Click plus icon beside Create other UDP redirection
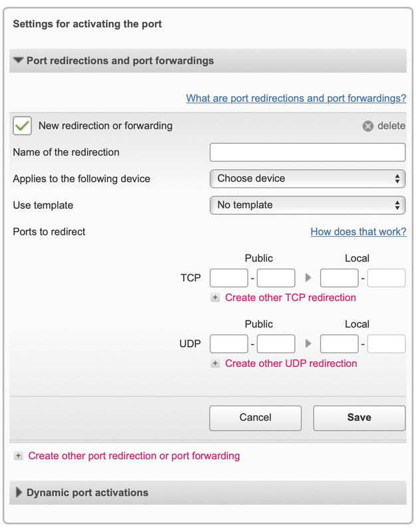 [x=215, y=364]
